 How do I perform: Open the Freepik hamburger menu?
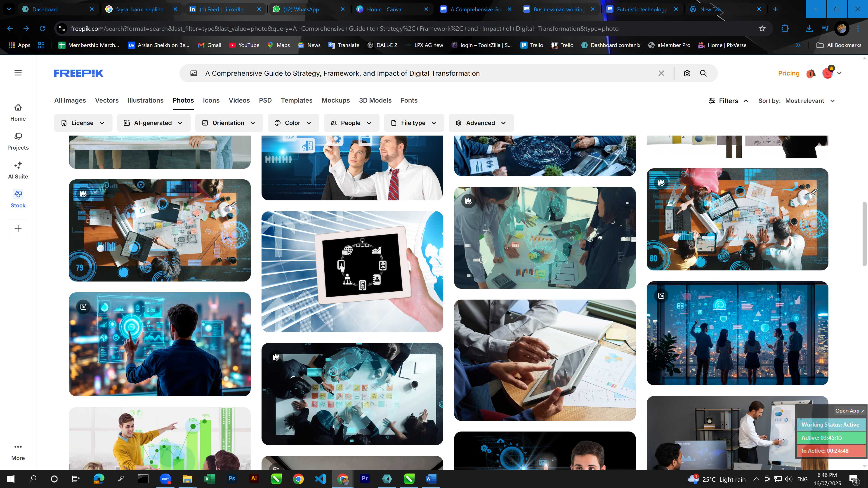18,73
